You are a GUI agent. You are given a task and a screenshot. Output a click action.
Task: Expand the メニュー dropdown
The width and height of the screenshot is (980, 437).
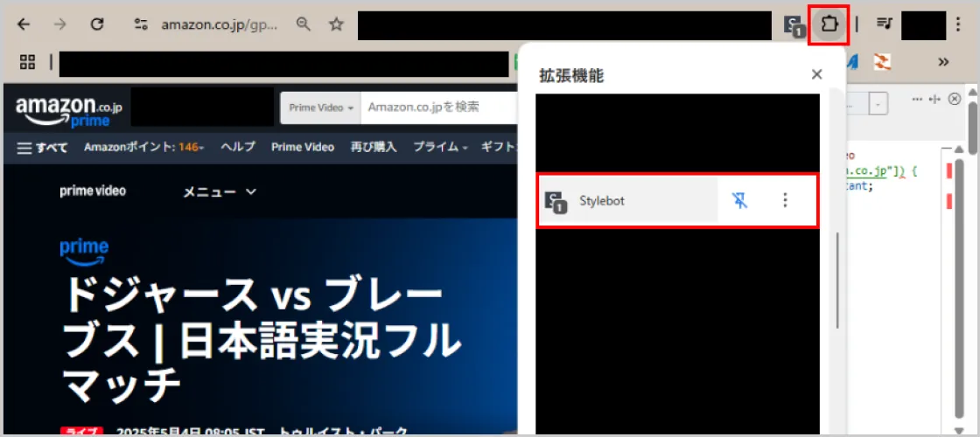(x=220, y=191)
